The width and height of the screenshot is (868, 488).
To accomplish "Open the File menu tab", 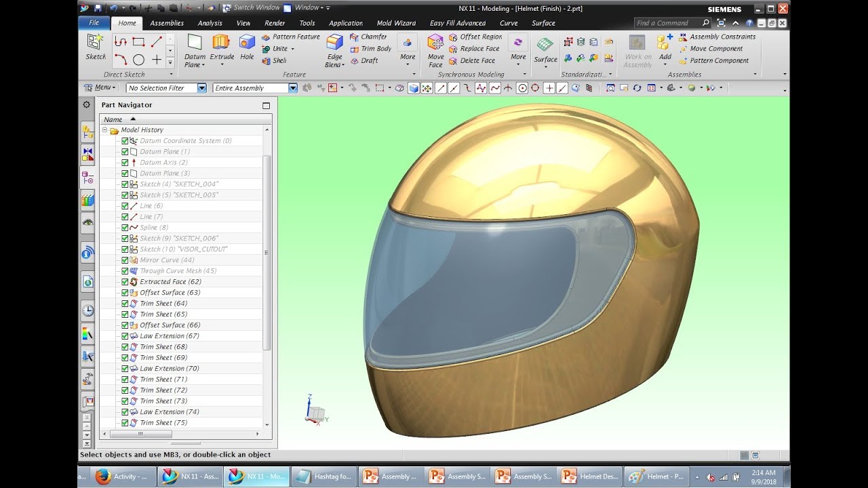I will (94, 22).
